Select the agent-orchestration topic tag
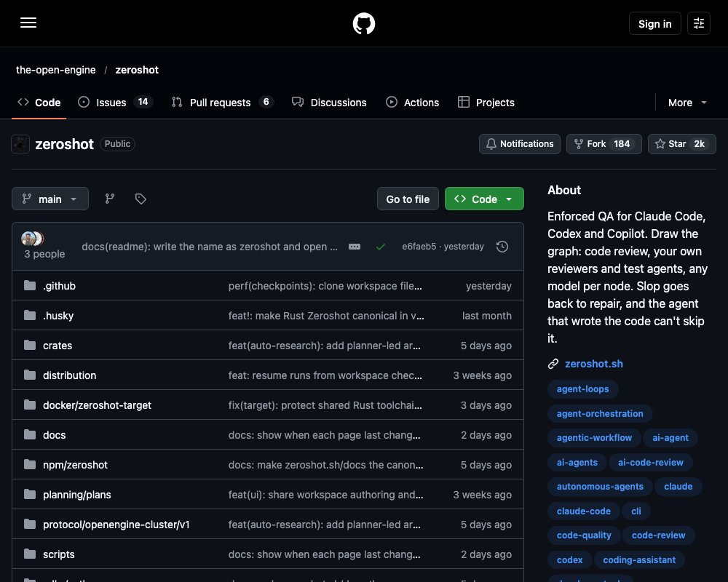The height and width of the screenshot is (582, 728). click(x=600, y=413)
